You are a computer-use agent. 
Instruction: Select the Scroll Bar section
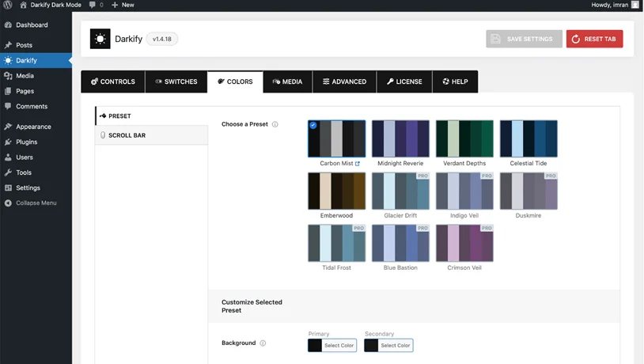152,135
